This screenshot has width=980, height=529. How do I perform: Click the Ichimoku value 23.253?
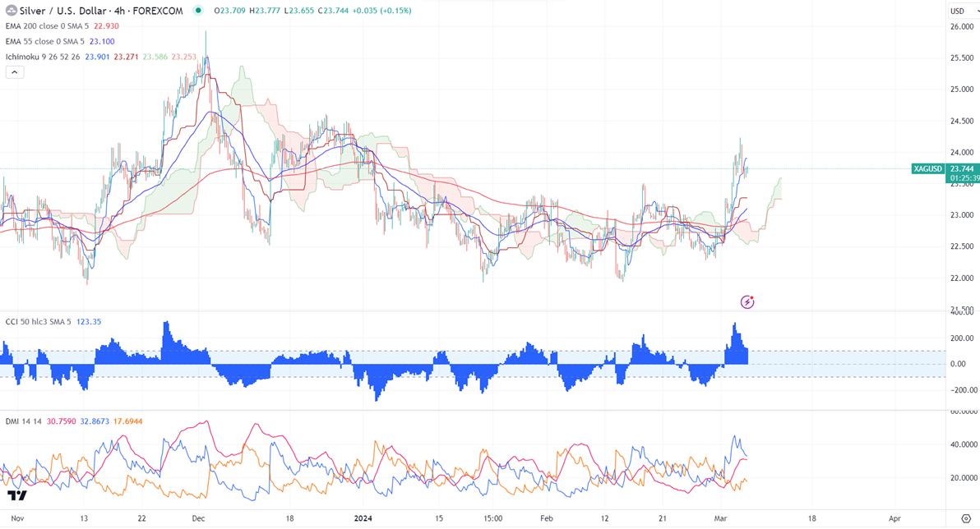(184, 57)
